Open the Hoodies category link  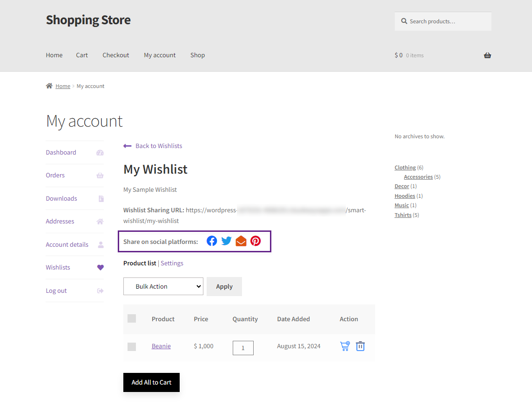point(405,196)
